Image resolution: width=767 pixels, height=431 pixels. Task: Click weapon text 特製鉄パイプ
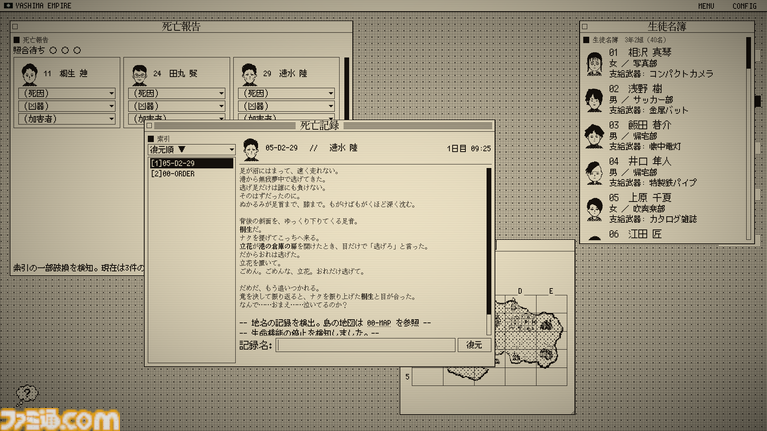click(x=673, y=182)
